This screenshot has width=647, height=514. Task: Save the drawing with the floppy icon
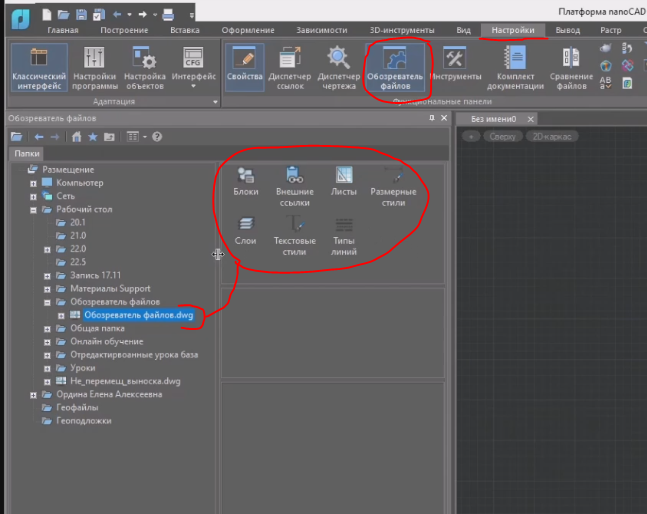coord(81,15)
